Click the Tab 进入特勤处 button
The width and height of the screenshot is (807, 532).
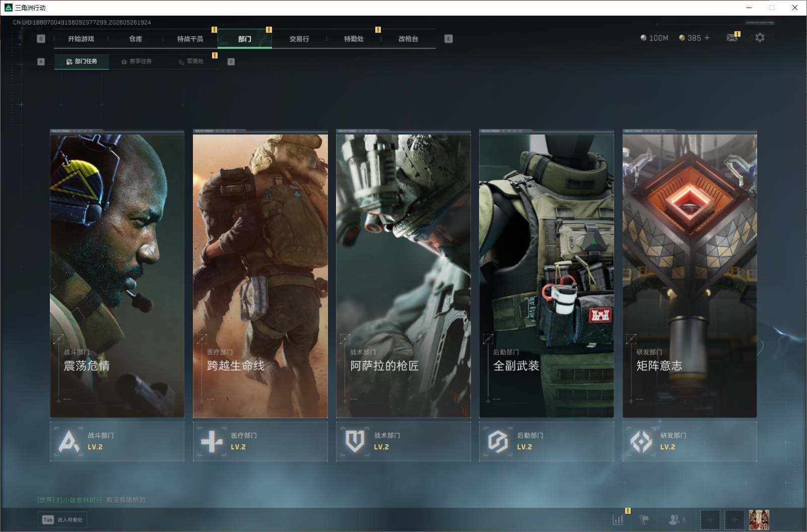coord(62,519)
